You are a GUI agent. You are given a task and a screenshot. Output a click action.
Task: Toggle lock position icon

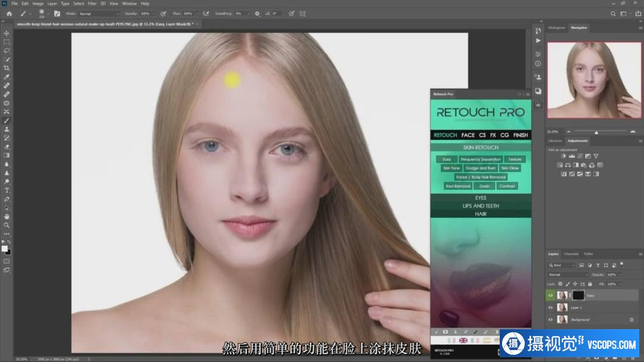[575, 284]
